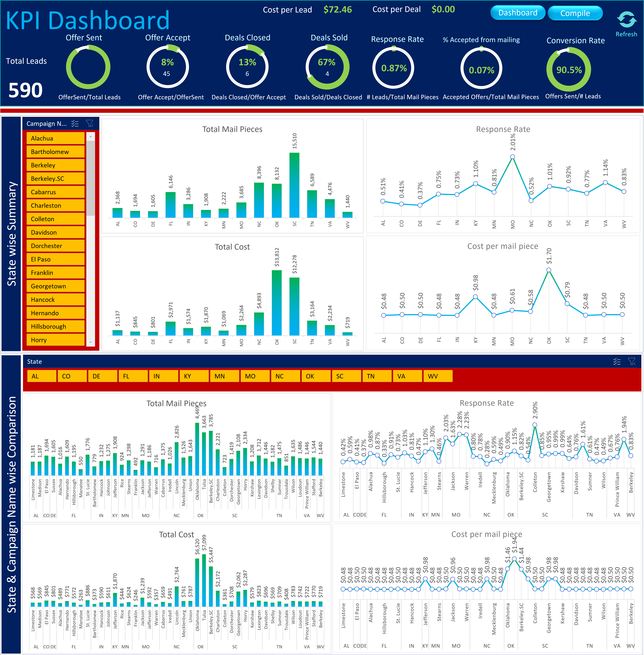Select DE in State slicer
This screenshot has height=655, width=644.
tap(103, 376)
